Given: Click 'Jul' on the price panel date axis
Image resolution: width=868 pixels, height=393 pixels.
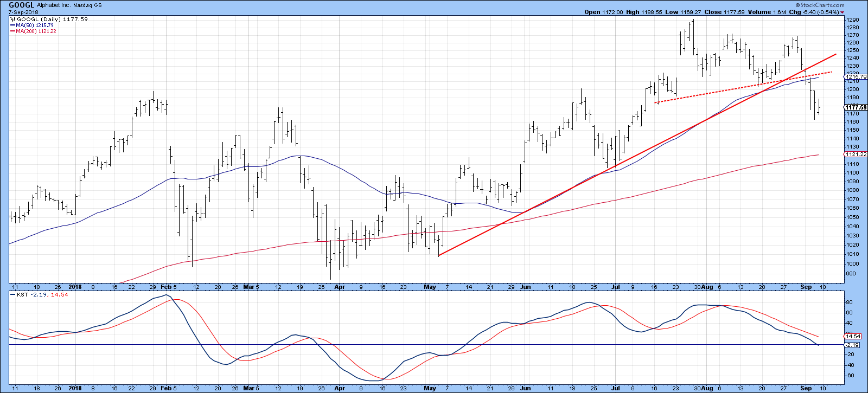Looking at the screenshot, I should pos(615,287).
